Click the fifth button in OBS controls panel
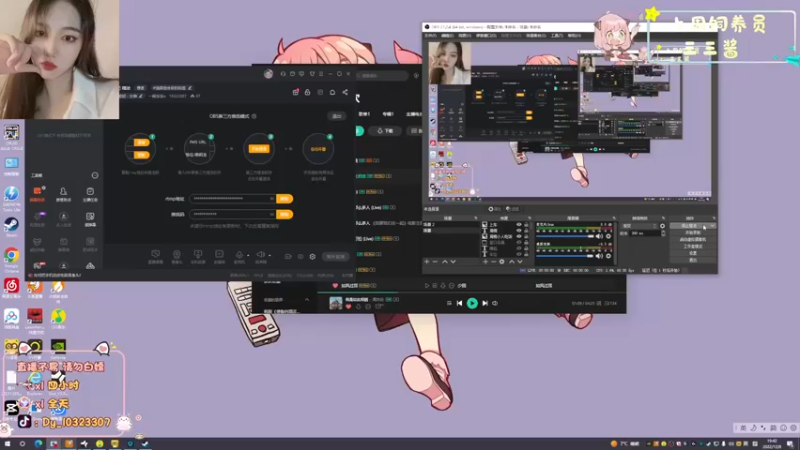Screen dimensions: 800x450 (x=693, y=253)
